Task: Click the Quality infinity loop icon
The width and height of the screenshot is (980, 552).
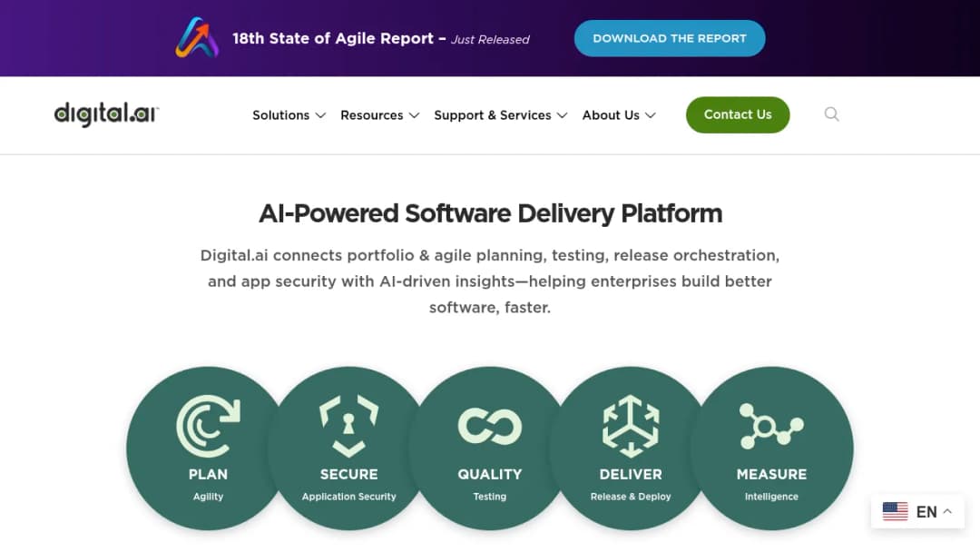Action: pyautogui.click(x=489, y=427)
